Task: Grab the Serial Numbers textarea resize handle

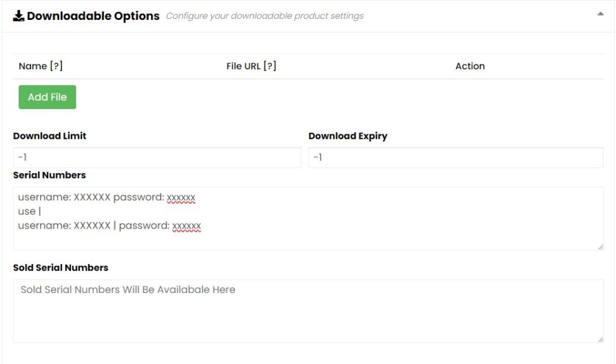Action: (600, 247)
